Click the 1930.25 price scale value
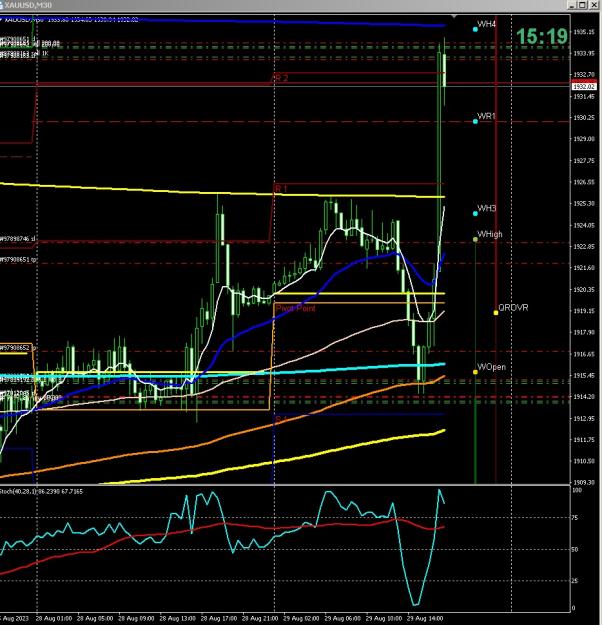This screenshot has height=625, width=602. pos(584,118)
